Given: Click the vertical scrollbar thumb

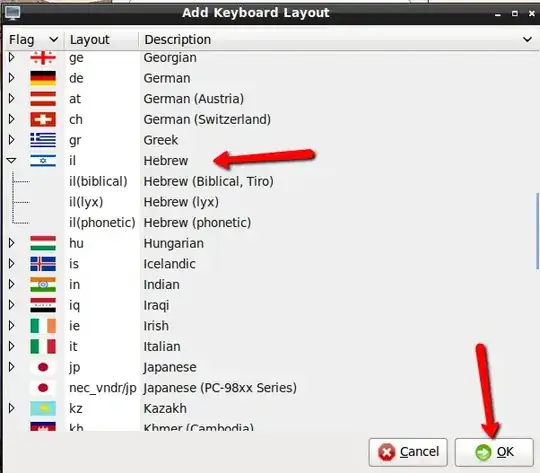Looking at the screenshot, I should pos(538,231).
